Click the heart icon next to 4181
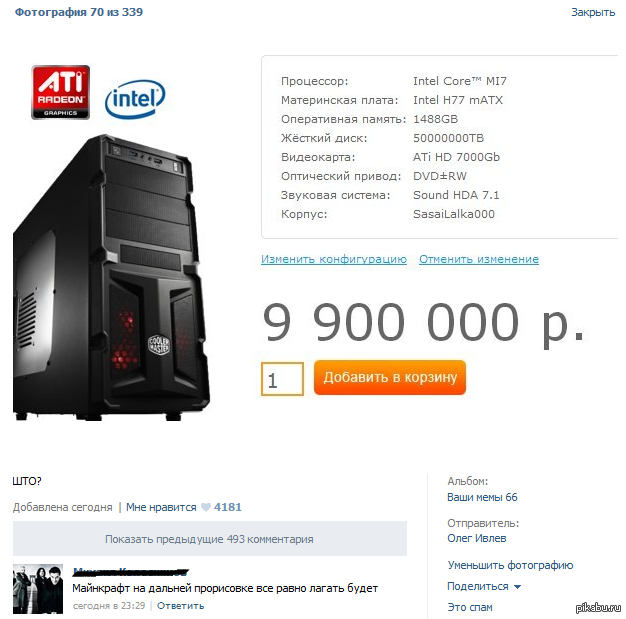The width and height of the screenshot is (626, 619). click(206, 507)
